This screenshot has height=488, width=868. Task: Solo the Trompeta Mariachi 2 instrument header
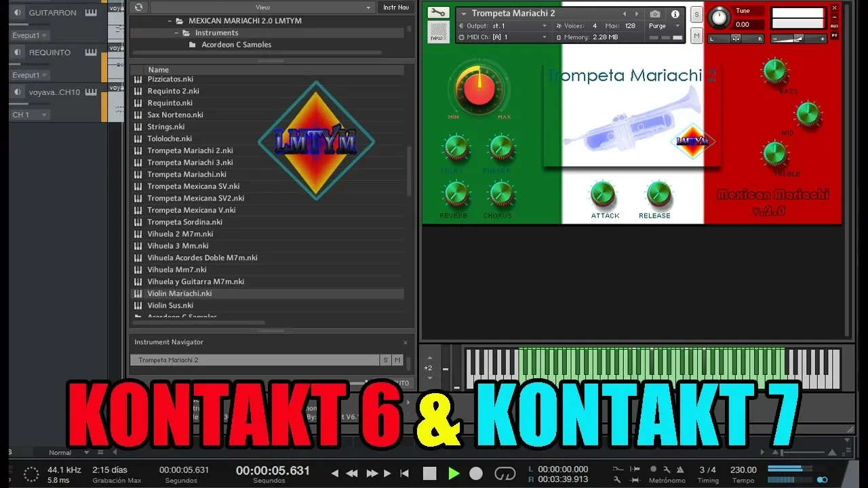(696, 15)
